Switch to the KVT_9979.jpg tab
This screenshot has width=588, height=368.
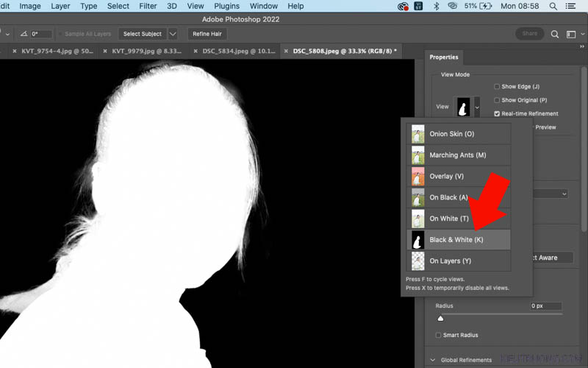click(146, 51)
